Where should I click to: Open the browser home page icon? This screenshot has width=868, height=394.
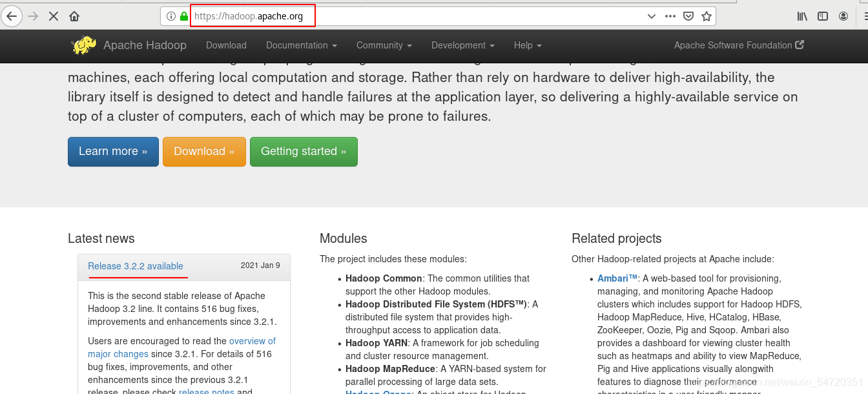tap(75, 16)
